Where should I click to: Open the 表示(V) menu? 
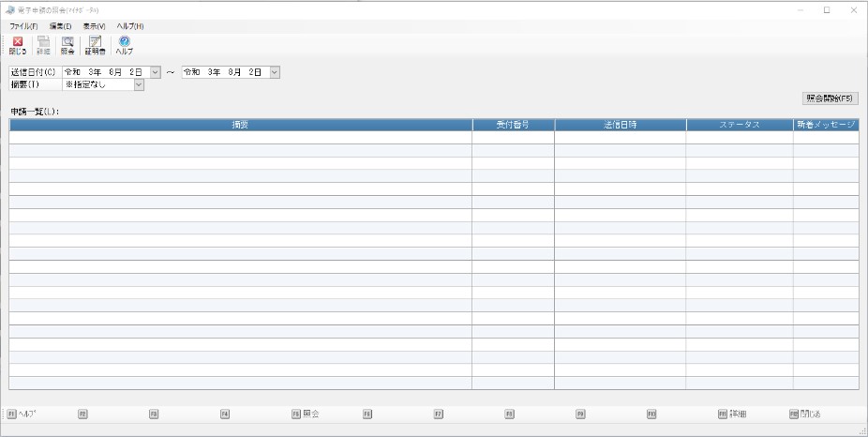tap(94, 26)
